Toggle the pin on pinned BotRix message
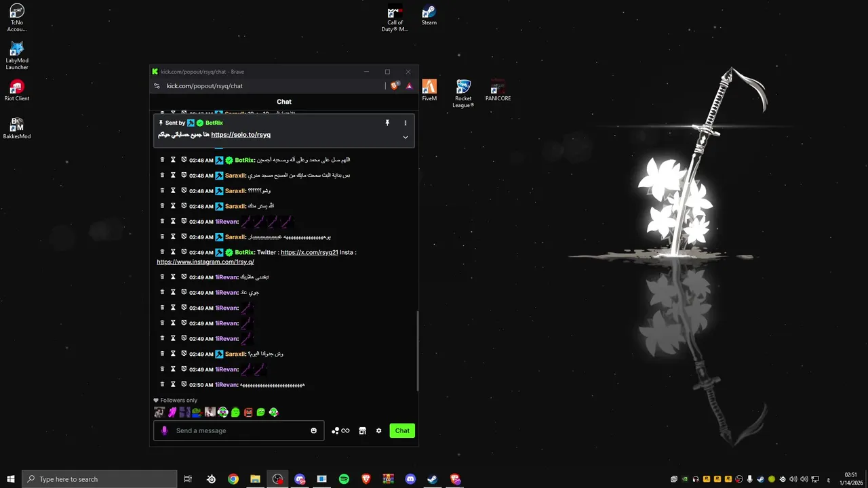 coord(387,123)
